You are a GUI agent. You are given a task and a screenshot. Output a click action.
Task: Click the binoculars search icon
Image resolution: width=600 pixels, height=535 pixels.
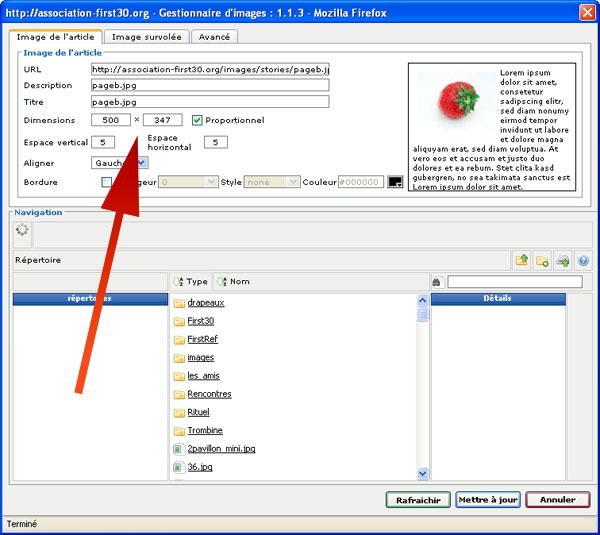tap(437, 282)
